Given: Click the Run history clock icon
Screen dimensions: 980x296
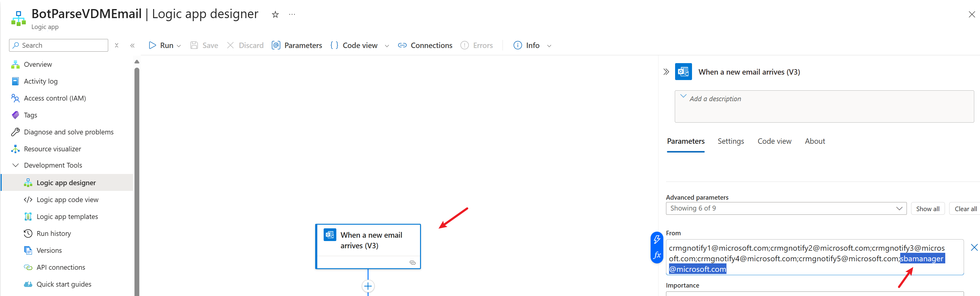Looking at the screenshot, I should (x=28, y=233).
